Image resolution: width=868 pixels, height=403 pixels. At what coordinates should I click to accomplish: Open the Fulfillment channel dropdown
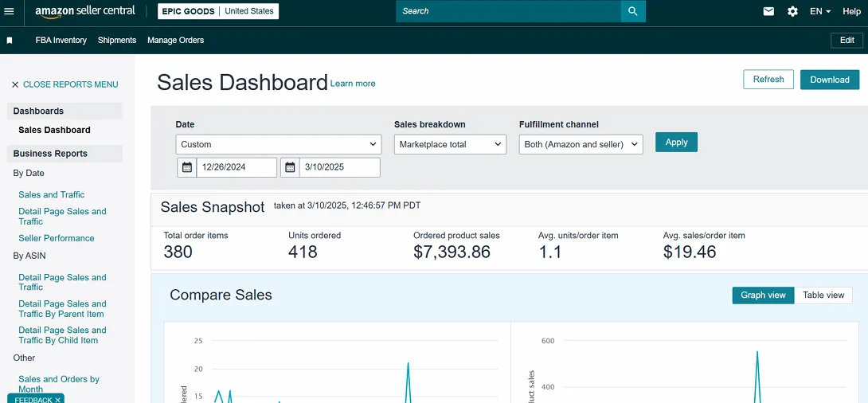click(581, 144)
